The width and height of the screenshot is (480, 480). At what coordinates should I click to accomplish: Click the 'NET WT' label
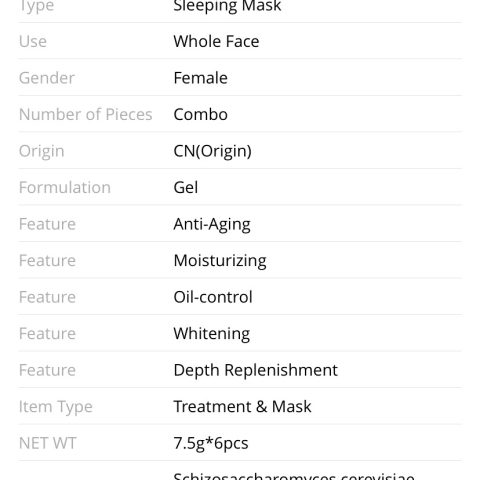click(48, 443)
